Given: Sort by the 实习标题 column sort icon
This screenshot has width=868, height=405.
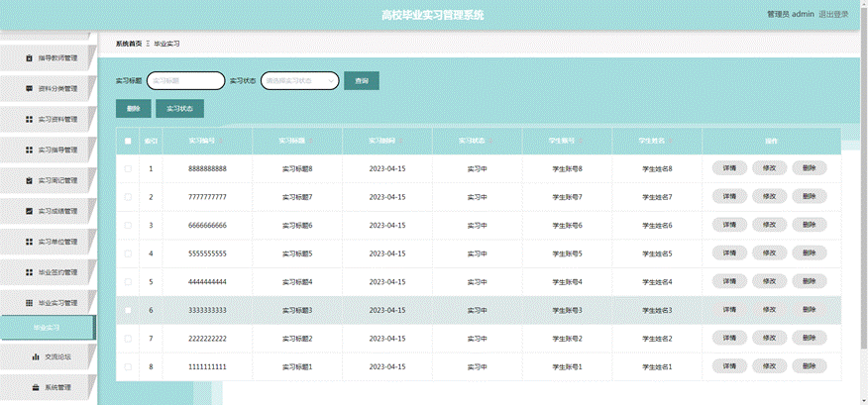Looking at the screenshot, I should [311, 141].
